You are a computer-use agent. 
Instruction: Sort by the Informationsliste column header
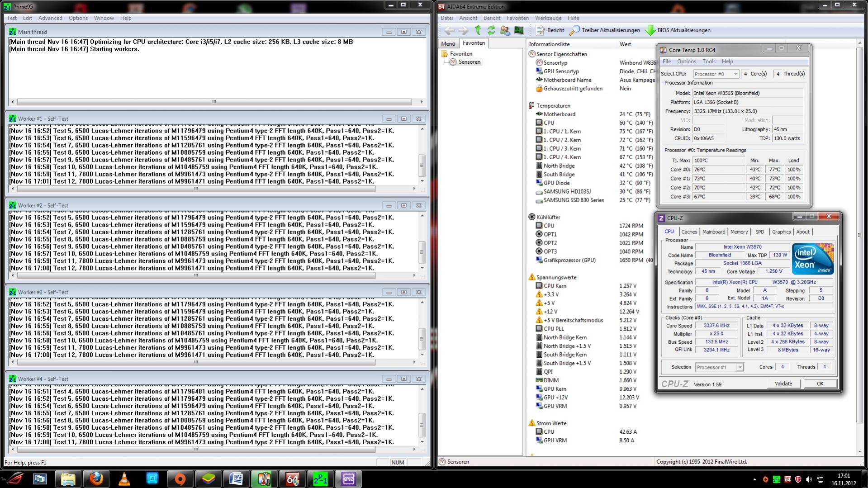(571, 44)
